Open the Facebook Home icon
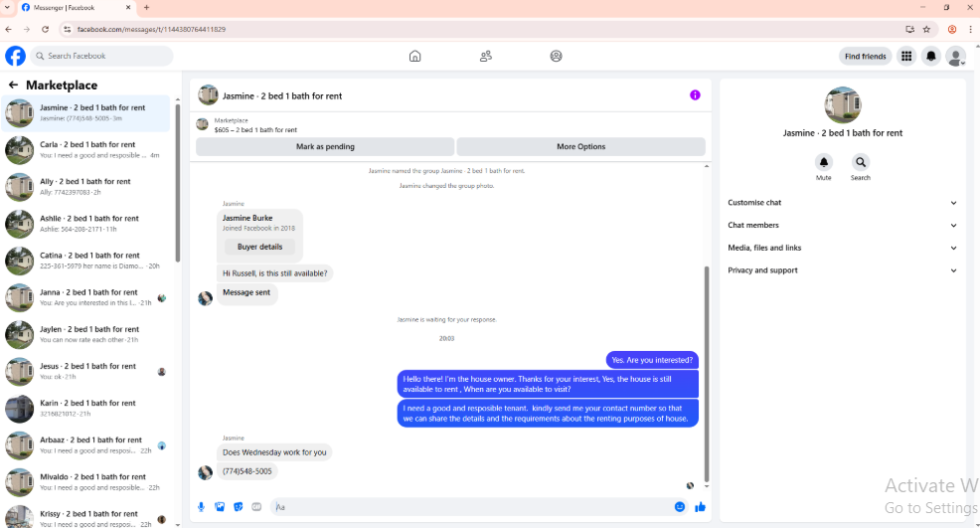Image resolution: width=980 pixels, height=528 pixels. point(415,57)
